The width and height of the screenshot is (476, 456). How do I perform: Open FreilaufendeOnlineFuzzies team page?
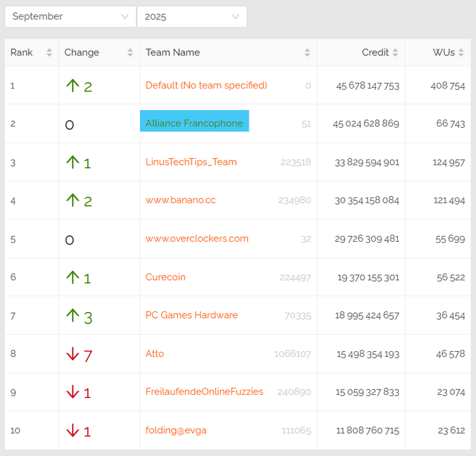click(204, 392)
